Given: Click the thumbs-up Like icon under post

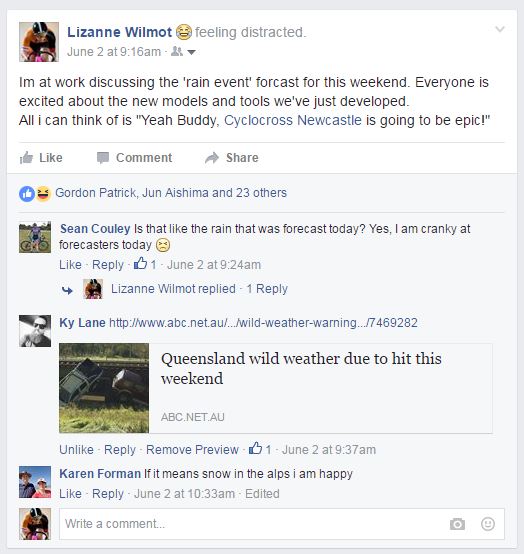Looking at the screenshot, I should [26, 158].
